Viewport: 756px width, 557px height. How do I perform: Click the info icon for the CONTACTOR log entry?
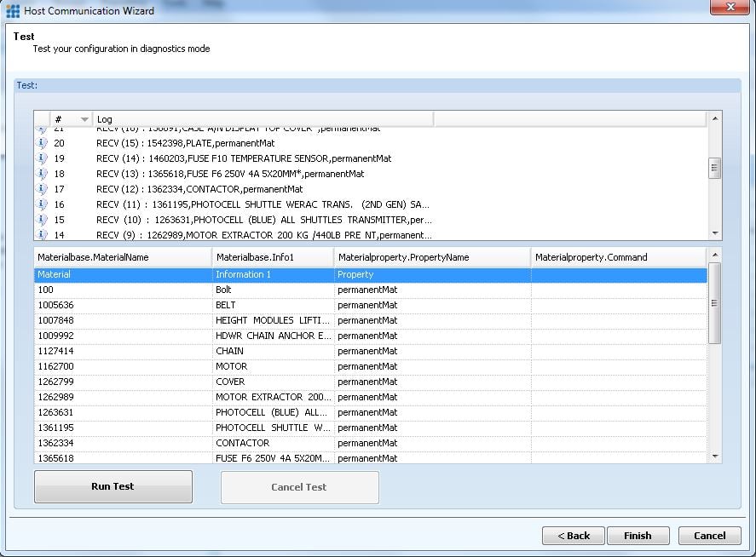(x=41, y=189)
